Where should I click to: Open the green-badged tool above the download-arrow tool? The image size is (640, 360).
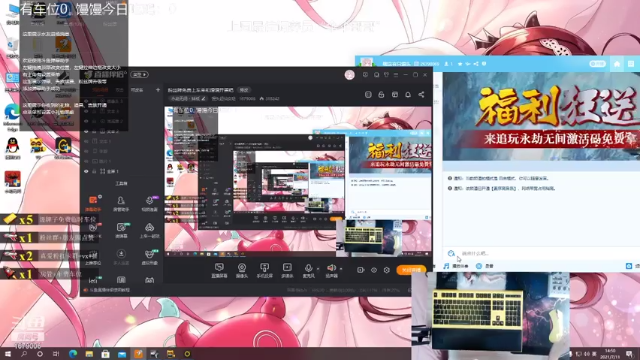[121, 230]
